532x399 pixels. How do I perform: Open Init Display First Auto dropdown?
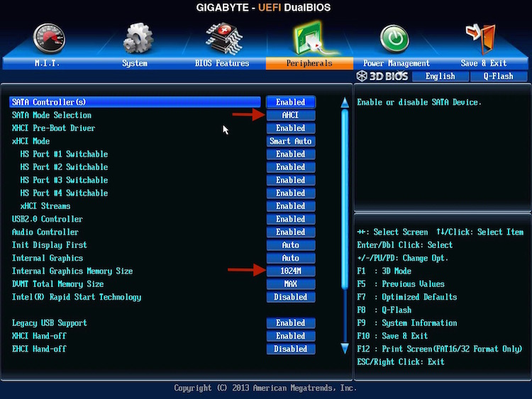(x=291, y=245)
